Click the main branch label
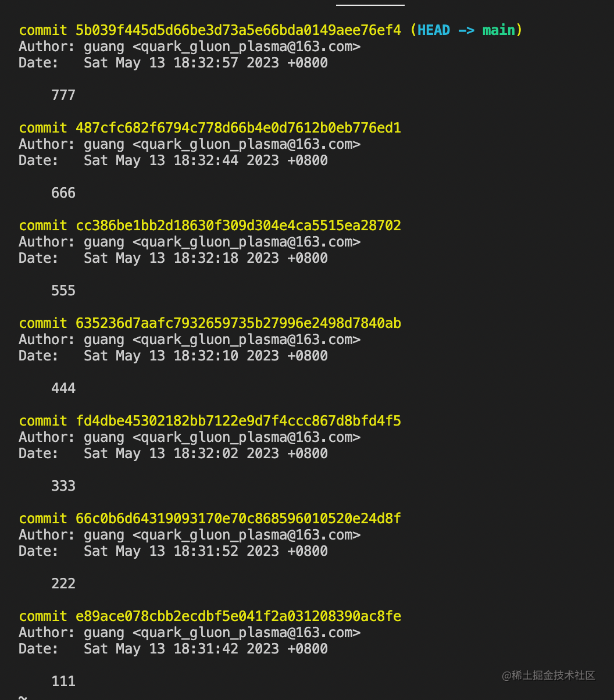614x700 pixels. click(499, 30)
